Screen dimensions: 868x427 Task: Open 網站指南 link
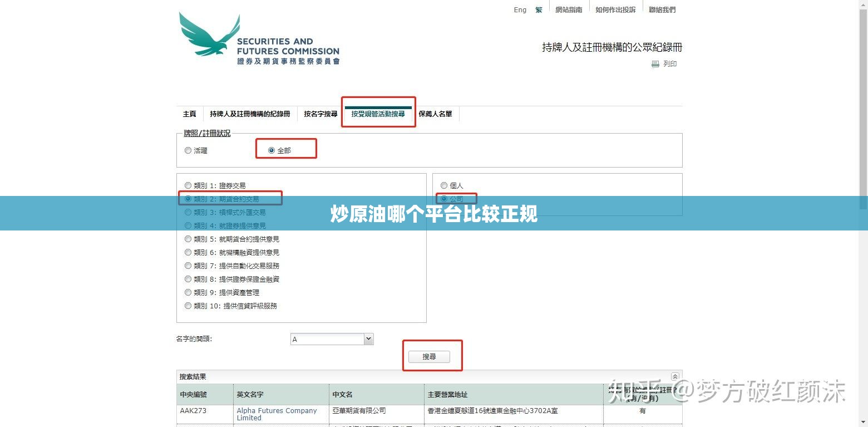pos(569,9)
